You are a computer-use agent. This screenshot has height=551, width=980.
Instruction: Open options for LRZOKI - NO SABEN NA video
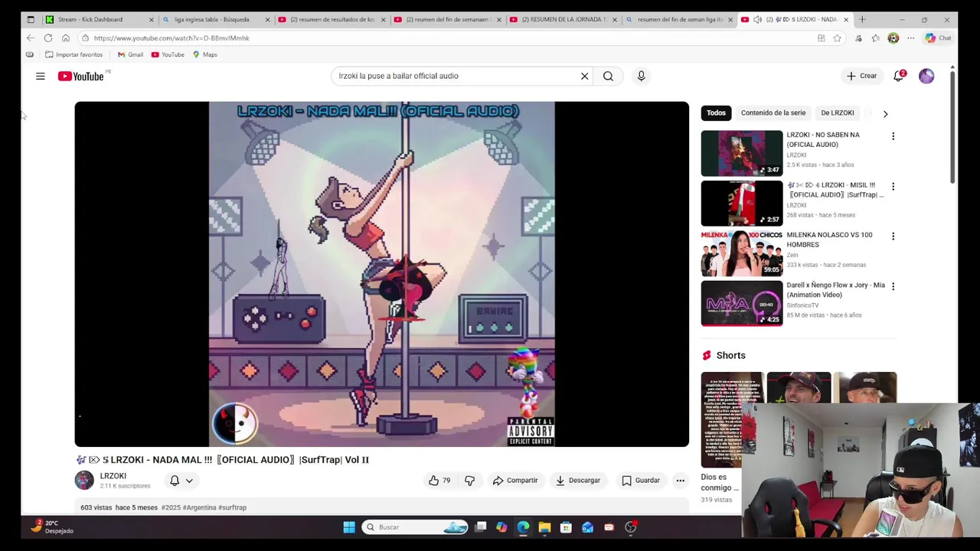893,136
